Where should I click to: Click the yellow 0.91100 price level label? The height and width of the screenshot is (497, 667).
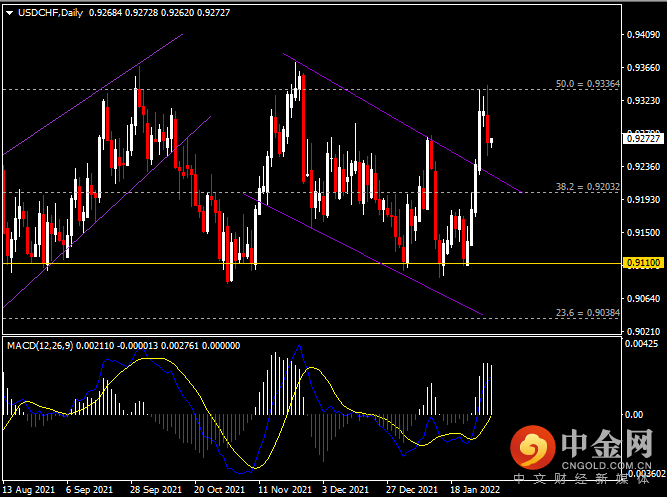click(x=643, y=263)
